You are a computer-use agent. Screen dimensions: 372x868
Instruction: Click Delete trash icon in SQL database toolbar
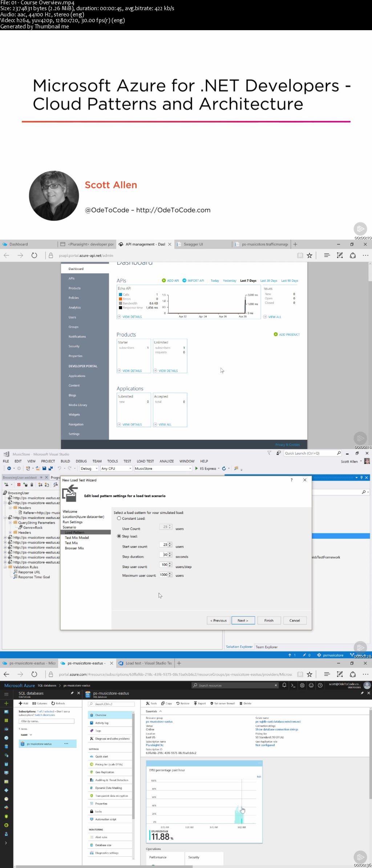click(241, 703)
